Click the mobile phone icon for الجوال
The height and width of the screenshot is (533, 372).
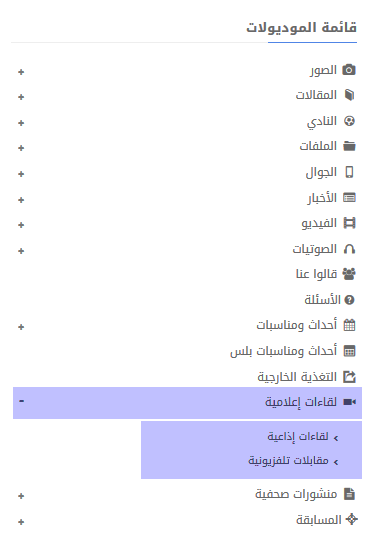tap(349, 172)
